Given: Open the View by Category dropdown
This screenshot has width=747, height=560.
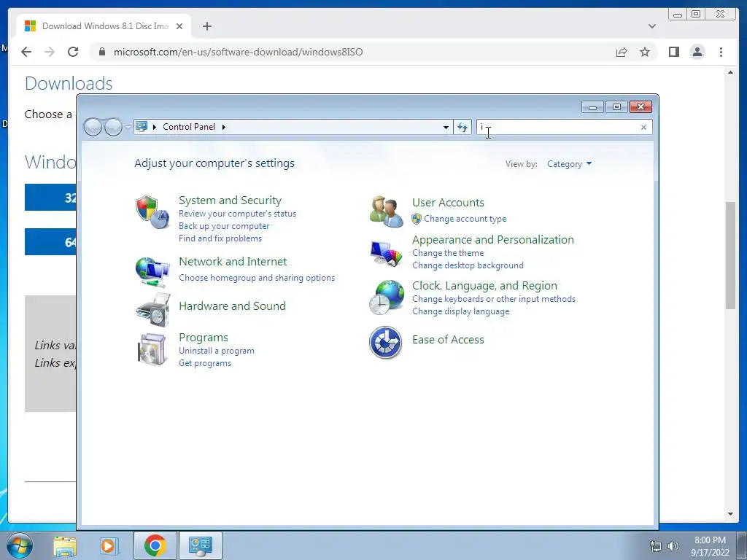Looking at the screenshot, I should coord(569,164).
